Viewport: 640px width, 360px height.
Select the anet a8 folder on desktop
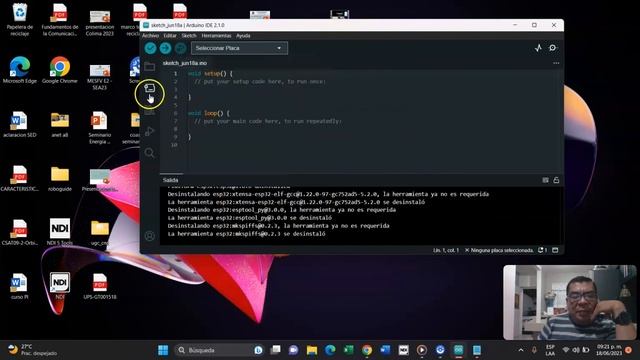pyautogui.click(x=60, y=124)
